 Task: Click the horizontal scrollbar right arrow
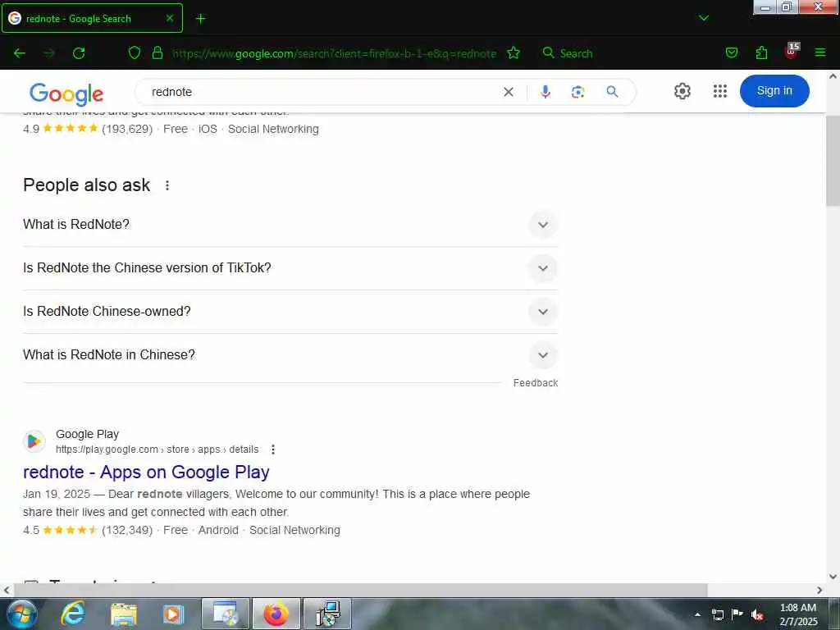click(819, 590)
